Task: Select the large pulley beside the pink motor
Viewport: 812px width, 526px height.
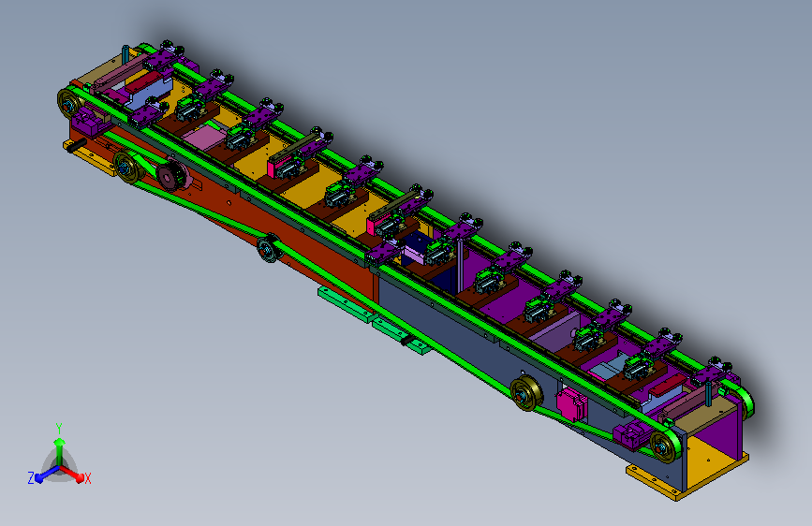Action: coord(526,395)
